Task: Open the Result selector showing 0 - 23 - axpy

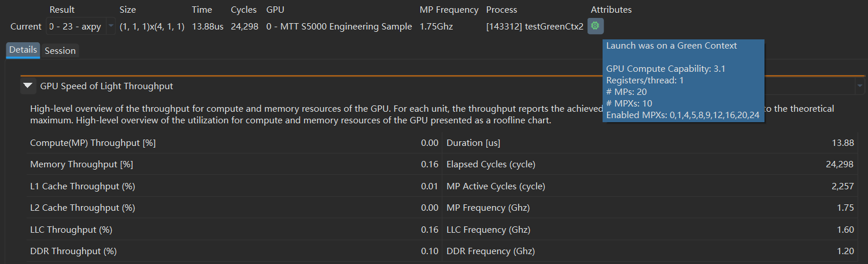Action: (81, 27)
